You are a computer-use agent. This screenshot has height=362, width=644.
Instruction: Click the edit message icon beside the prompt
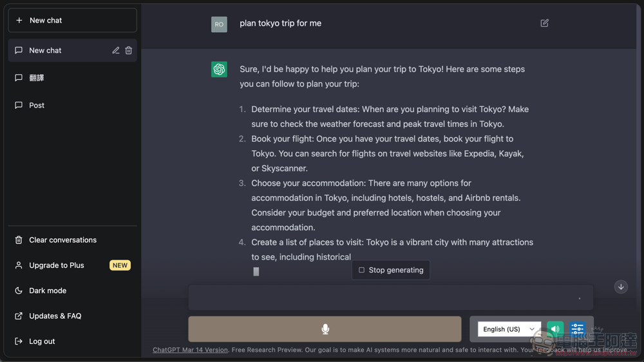544,23
